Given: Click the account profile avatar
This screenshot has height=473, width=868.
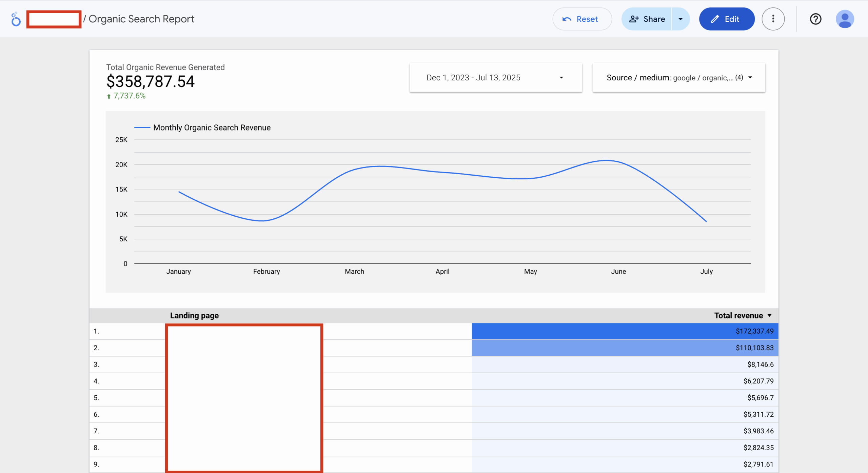Looking at the screenshot, I should (x=845, y=19).
